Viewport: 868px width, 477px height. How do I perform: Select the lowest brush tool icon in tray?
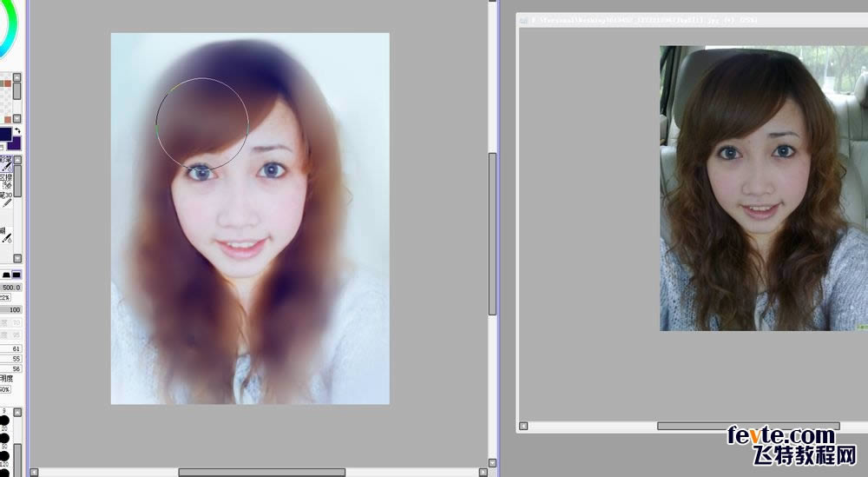(7, 235)
